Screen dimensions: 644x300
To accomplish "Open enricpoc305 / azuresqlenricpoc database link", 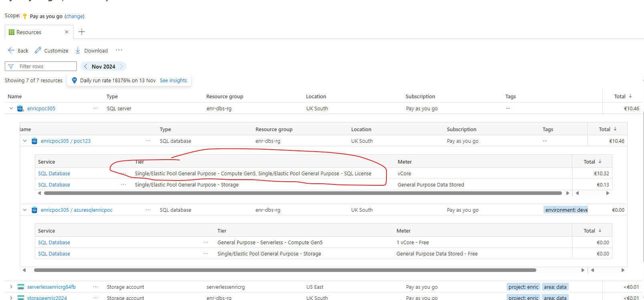I will tap(76, 210).
